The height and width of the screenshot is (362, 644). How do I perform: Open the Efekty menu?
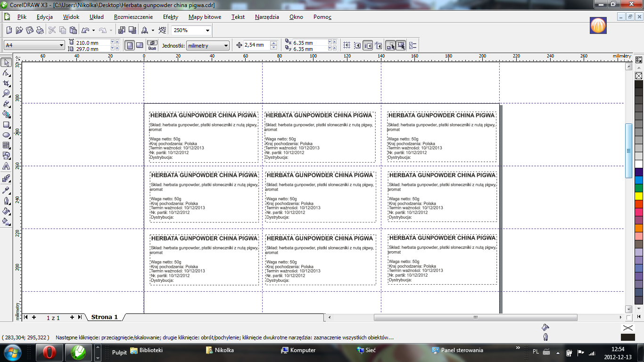coord(170,17)
